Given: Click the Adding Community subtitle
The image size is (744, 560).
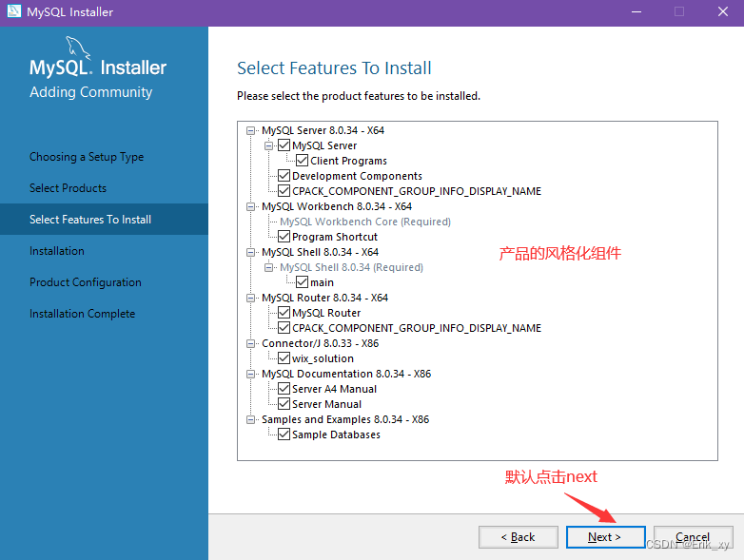Looking at the screenshot, I should tap(91, 92).
